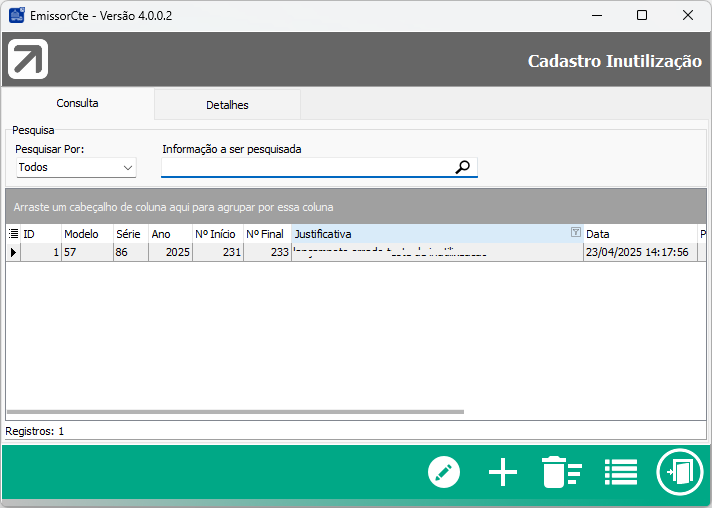This screenshot has height=508, width=712.
Task: Click the Série column header
Action: pos(129,234)
